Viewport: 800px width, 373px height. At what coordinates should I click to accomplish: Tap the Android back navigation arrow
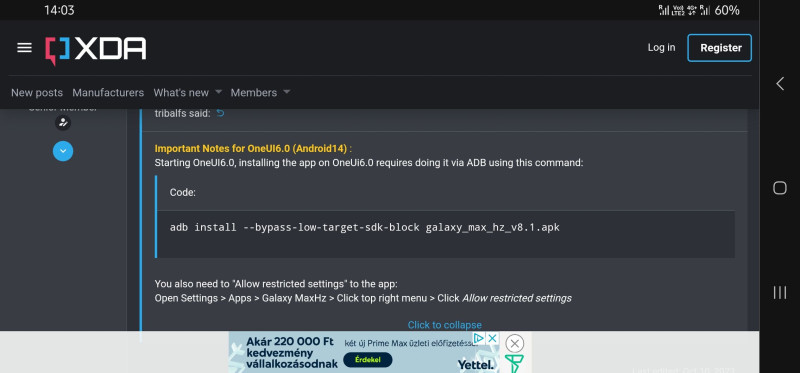click(x=780, y=84)
